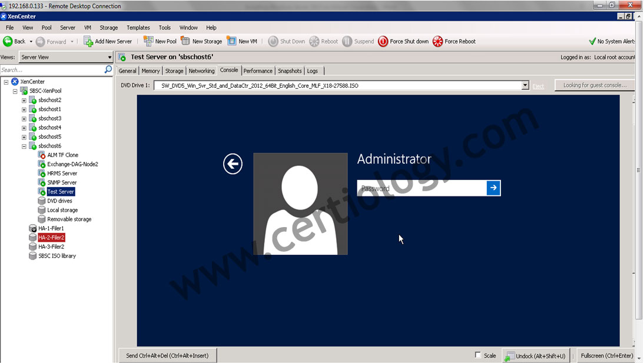Switch to the Networking tab
644x363 pixels.
click(201, 71)
